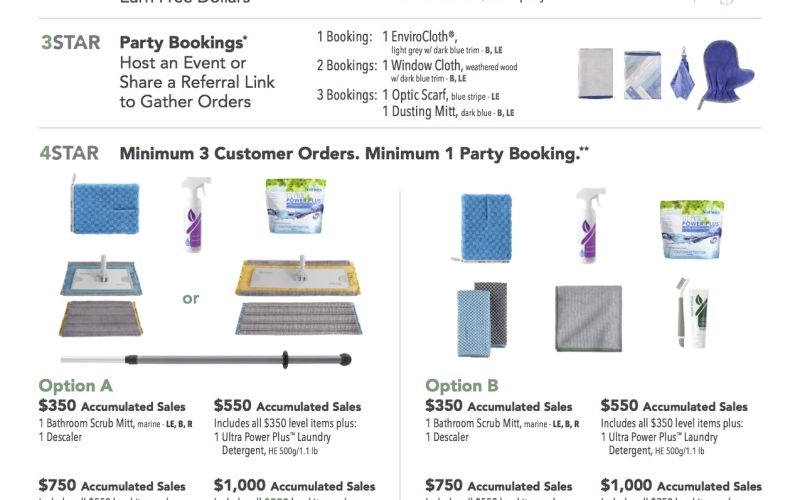Click the blue Dusting Mitt image
The width and height of the screenshot is (800, 500).
[x=727, y=73]
